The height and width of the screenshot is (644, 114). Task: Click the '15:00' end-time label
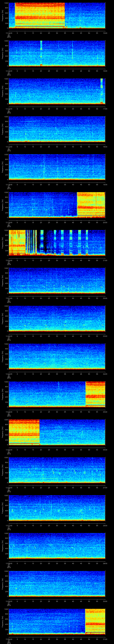(x=105, y=33)
